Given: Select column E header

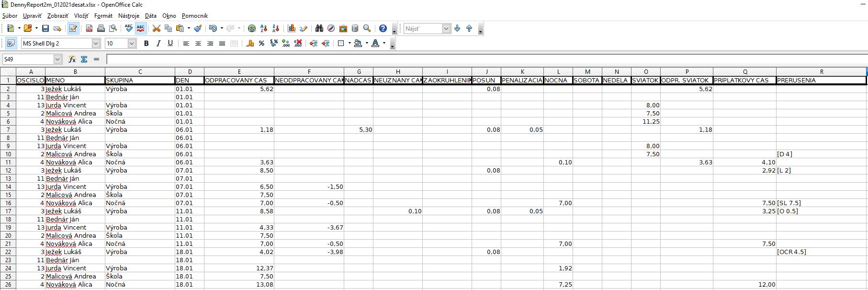Looking at the screenshot, I should click(x=239, y=72).
